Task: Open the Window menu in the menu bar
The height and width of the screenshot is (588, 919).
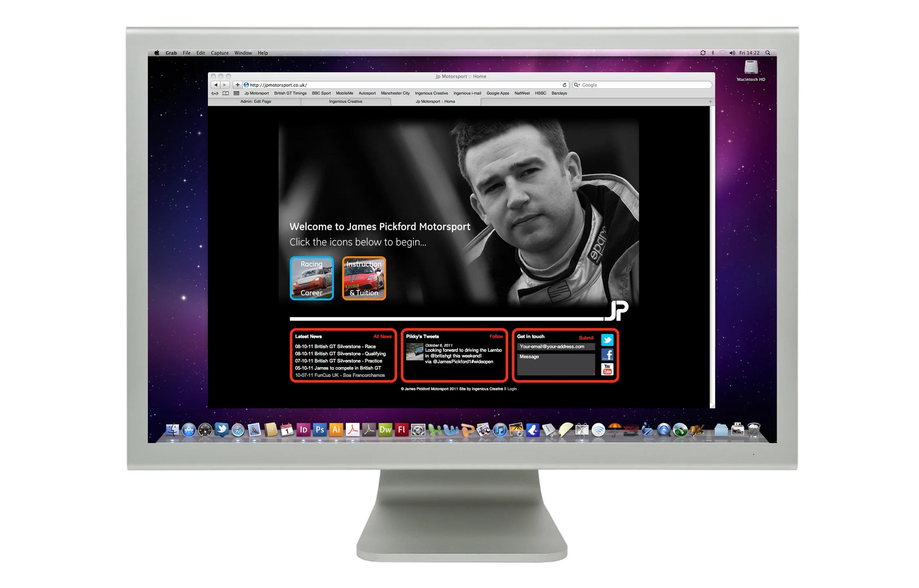Action: [x=243, y=53]
